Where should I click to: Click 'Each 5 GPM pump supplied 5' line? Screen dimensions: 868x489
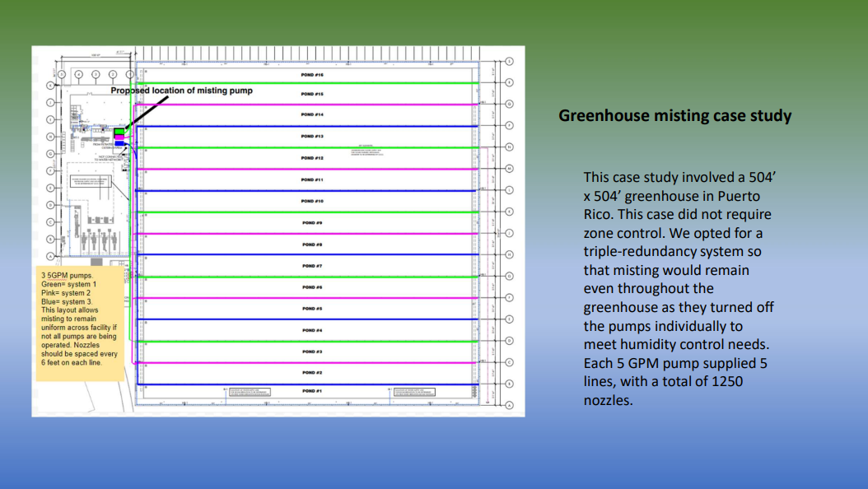(675, 363)
